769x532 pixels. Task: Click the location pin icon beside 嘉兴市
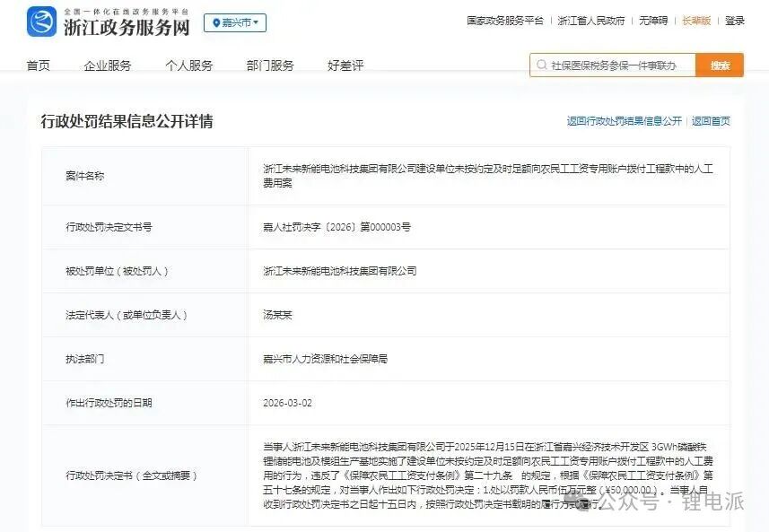click(x=216, y=22)
